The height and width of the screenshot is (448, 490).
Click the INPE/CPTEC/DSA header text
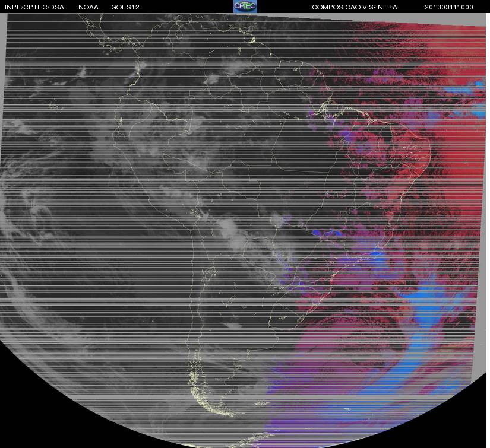point(34,7)
